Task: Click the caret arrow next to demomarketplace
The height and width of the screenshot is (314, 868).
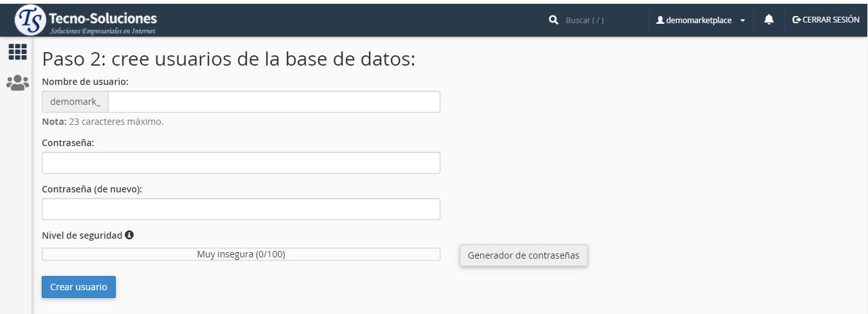Action: click(743, 21)
